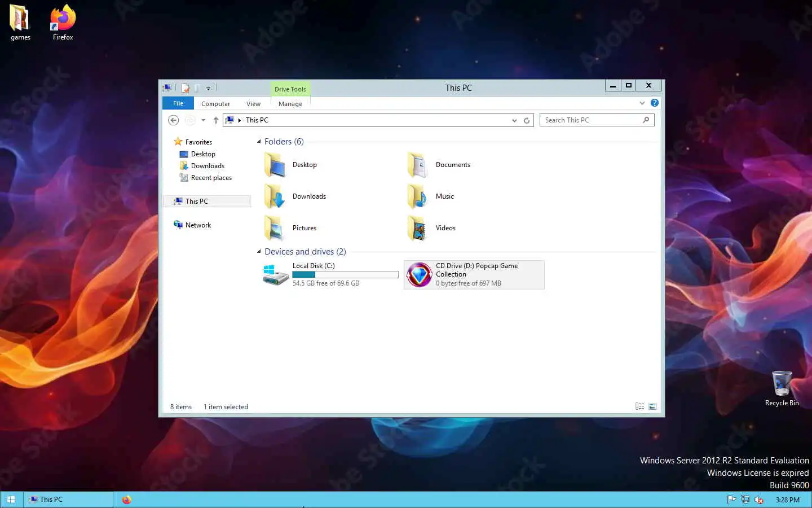The image size is (812, 508).
Task: Refresh This PC with the refresh icon
Action: click(527, 120)
